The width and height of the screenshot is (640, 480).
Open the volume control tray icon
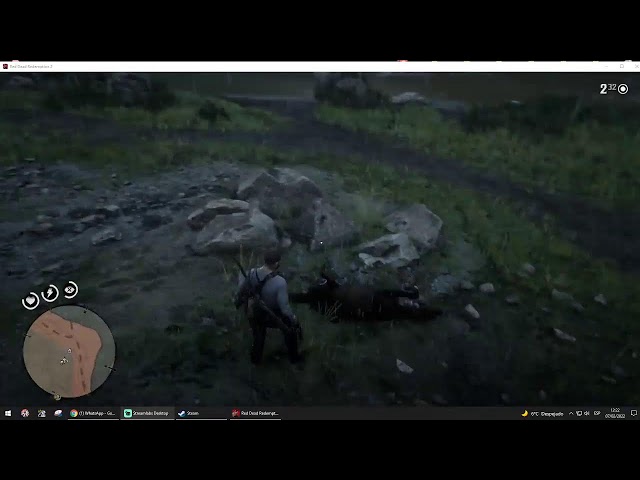[x=587, y=413]
